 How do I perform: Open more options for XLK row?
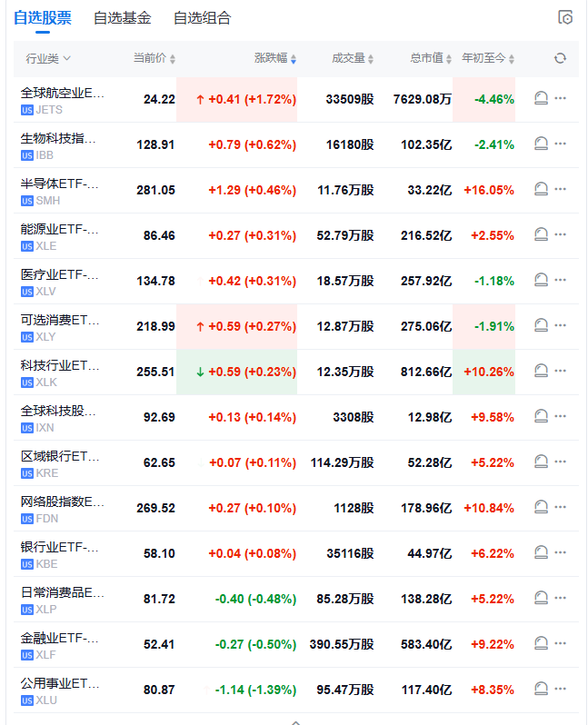coord(560,371)
